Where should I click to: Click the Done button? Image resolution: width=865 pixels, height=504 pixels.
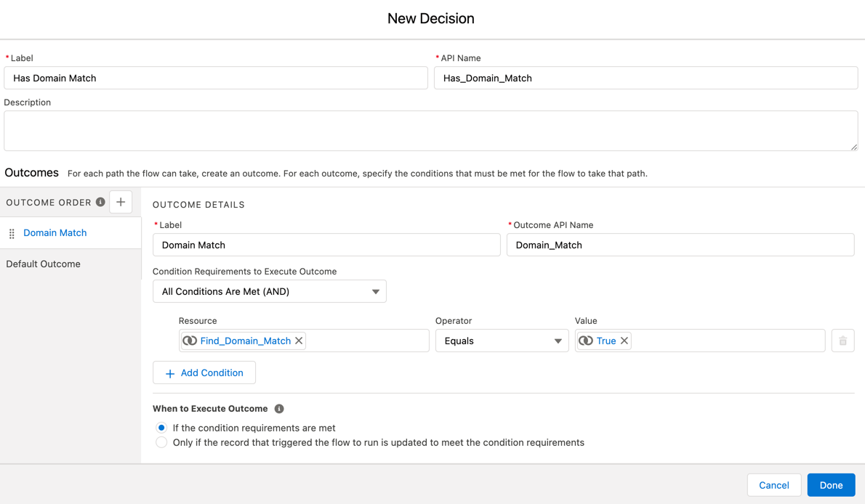pyautogui.click(x=831, y=484)
